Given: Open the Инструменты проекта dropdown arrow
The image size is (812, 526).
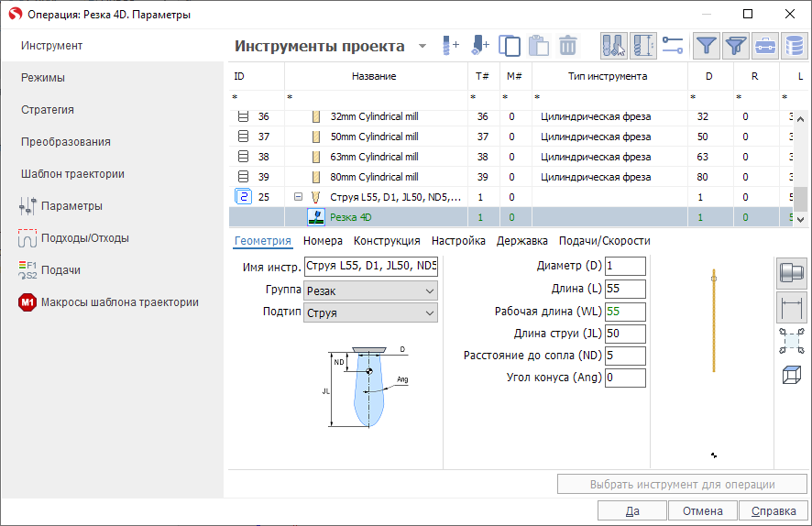Looking at the screenshot, I should click(x=422, y=46).
